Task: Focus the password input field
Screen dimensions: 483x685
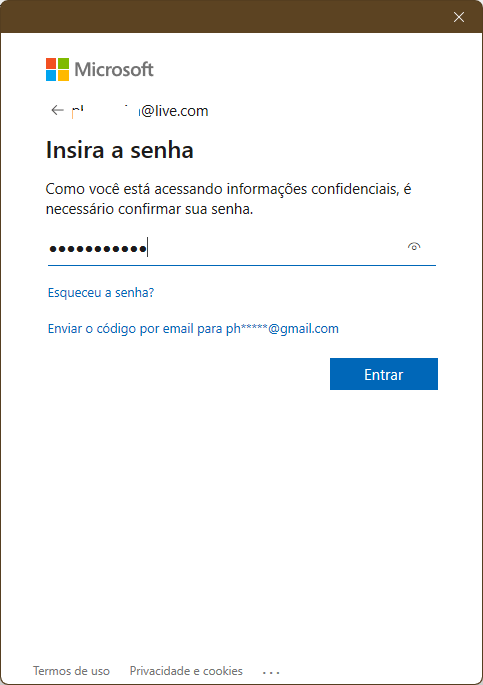Action: 242,249
